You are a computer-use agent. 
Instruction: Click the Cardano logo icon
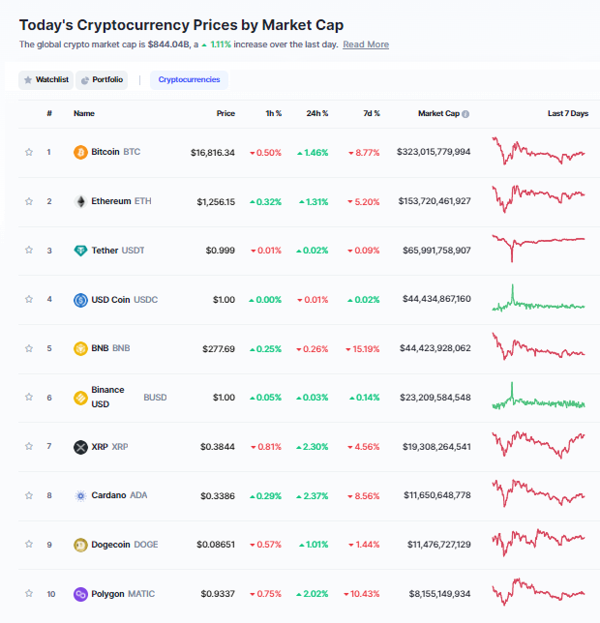click(x=81, y=496)
